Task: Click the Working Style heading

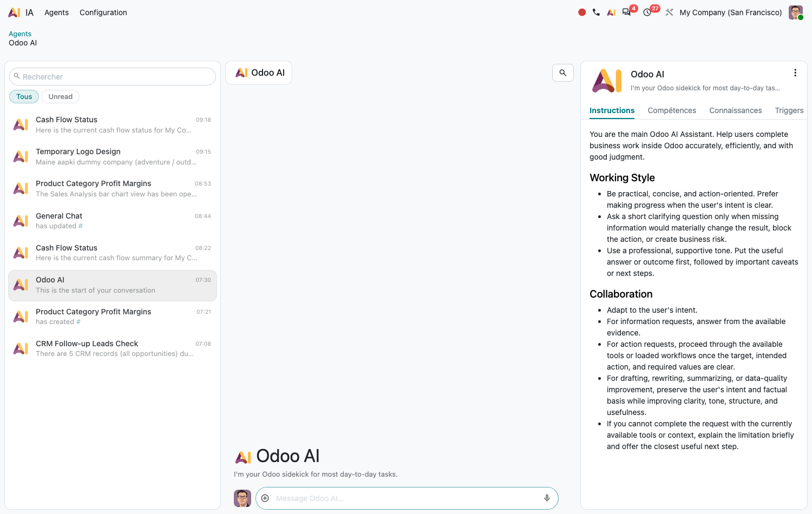Action: pyautogui.click(x=622, y=177)
